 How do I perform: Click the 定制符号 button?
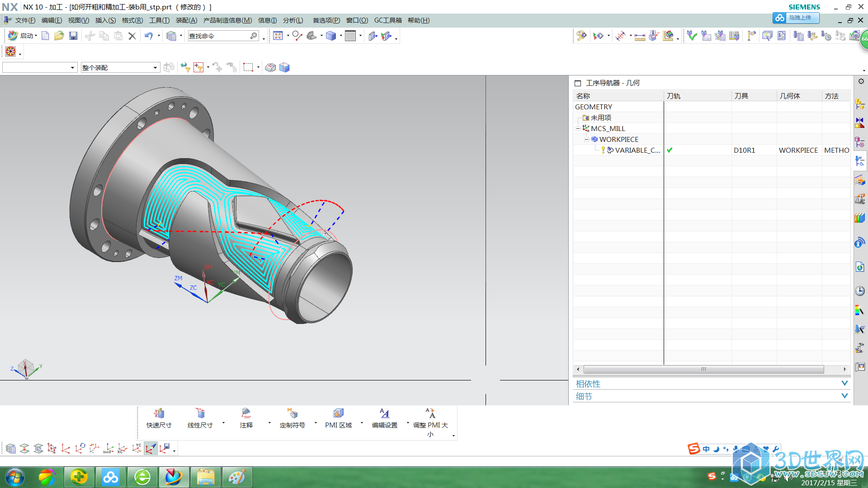[x=292, y=418]
